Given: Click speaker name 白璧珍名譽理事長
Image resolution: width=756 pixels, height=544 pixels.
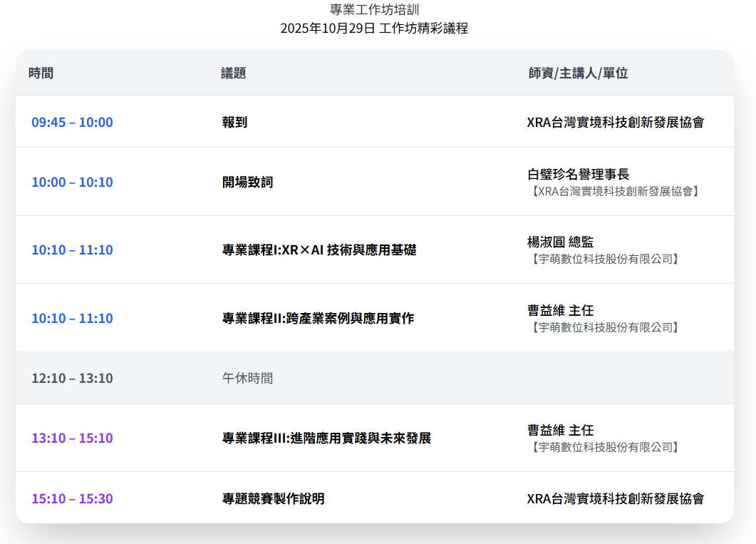Looking at the screenshot, I should click(x=578, y=174).
